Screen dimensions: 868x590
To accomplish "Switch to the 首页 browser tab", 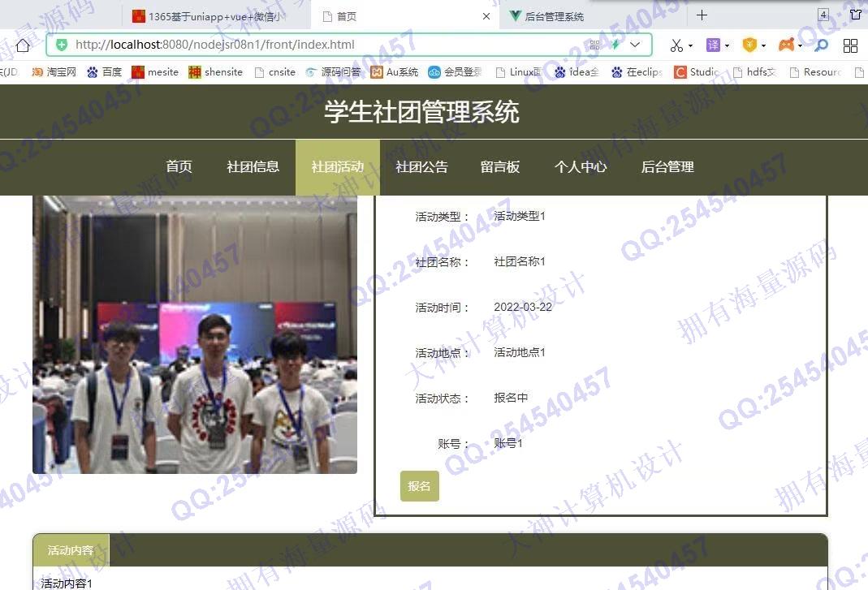I will [405, 16].
